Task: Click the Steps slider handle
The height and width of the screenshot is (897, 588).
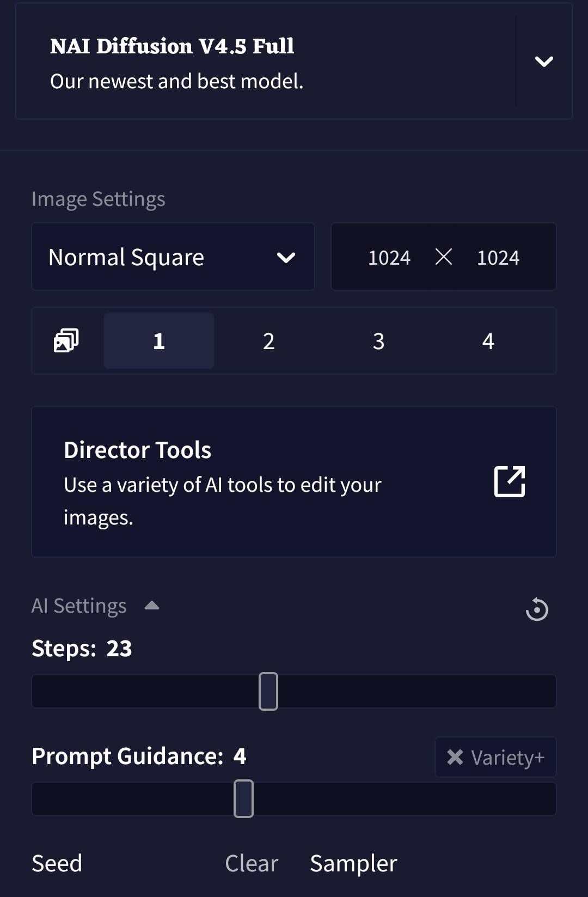Action: click(x=268, y=691)
